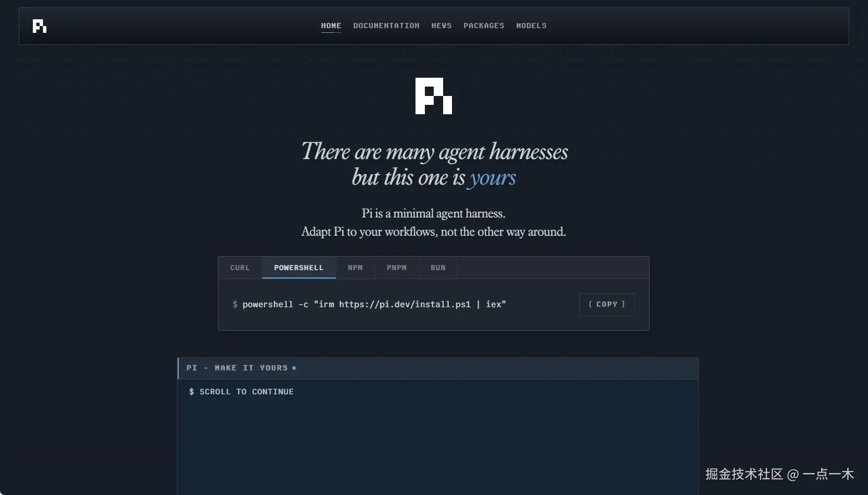This screenshot has width=868, height=495.
Task: Open the News section
Action: pos(442,26)
